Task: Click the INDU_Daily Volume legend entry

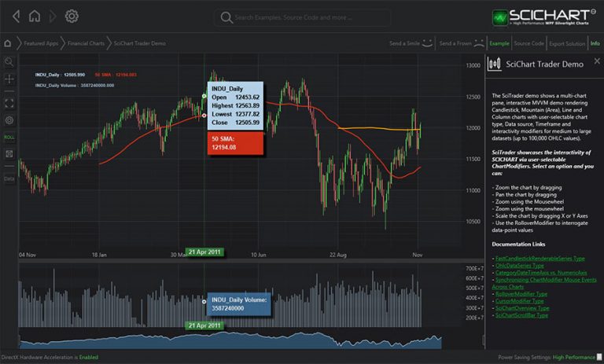Action: coord(75,86)
